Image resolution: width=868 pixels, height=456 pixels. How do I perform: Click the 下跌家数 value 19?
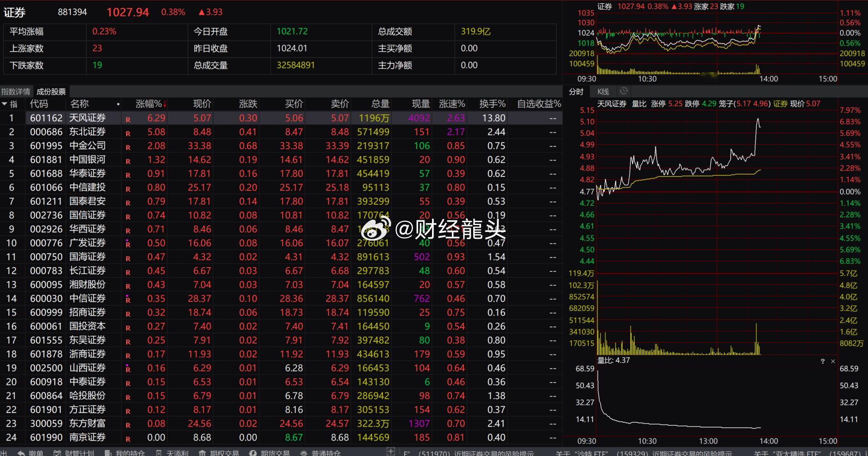pyautogui.click(x=97, y=65)
